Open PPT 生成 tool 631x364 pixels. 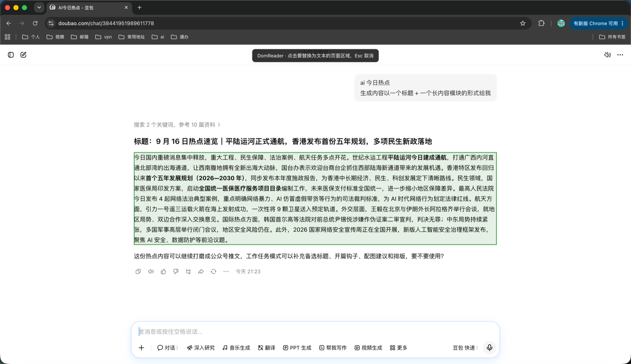[x=297, y=348]
